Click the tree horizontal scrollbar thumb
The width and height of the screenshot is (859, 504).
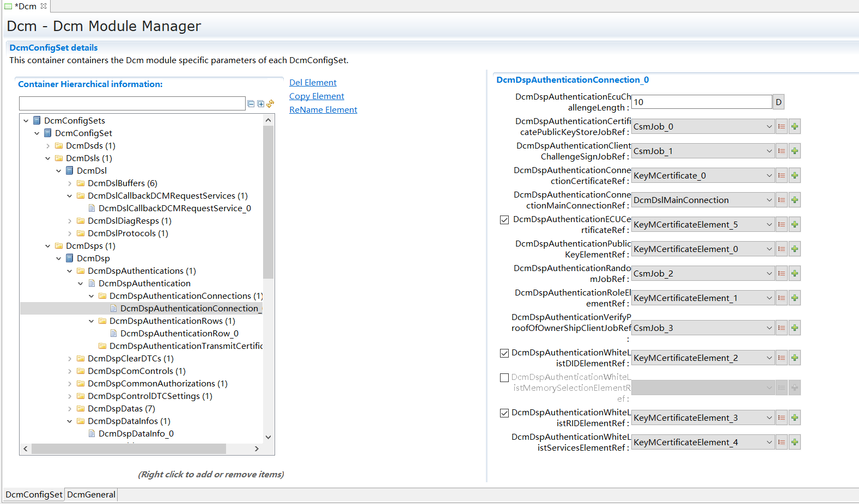129,448
